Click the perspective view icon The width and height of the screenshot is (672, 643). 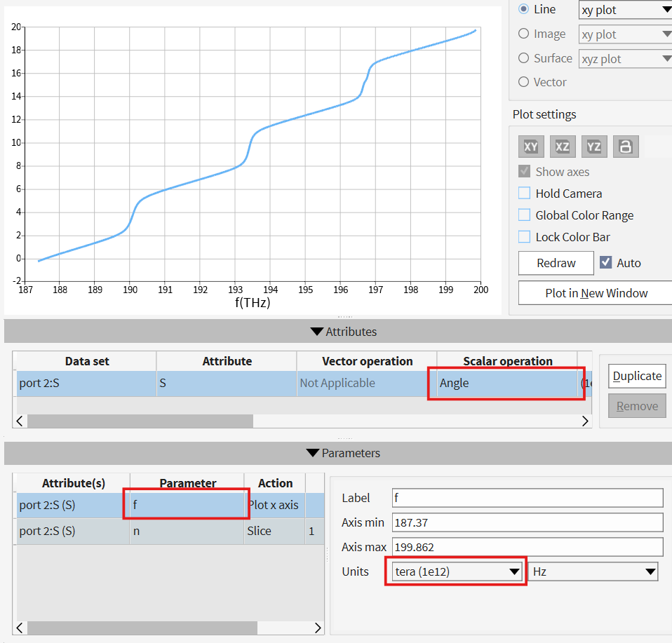coord(626,147)
